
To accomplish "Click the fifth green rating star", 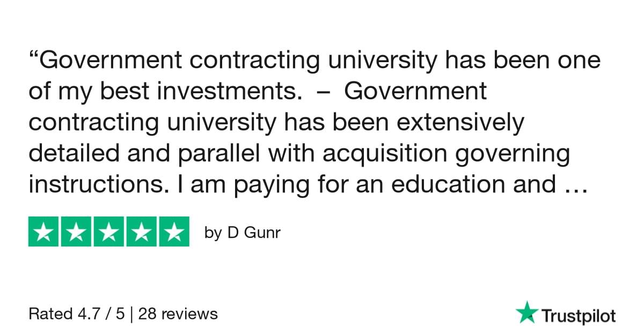I will 174,232.
